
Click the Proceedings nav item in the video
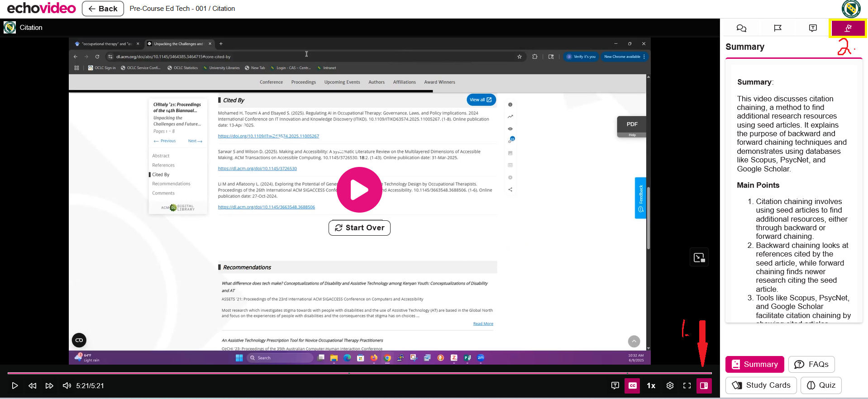(303, 82)
